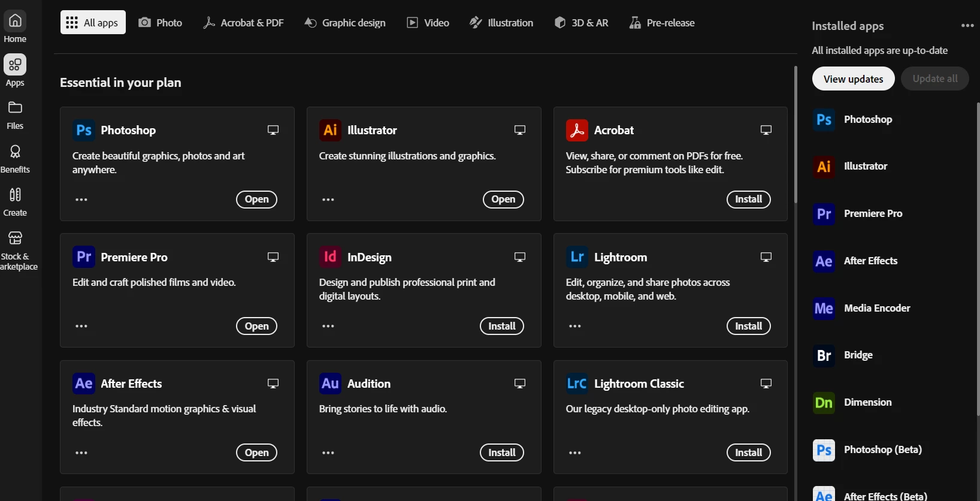Click the Update all button
This screenshot has height=501, width=980.
pos(934,79)
